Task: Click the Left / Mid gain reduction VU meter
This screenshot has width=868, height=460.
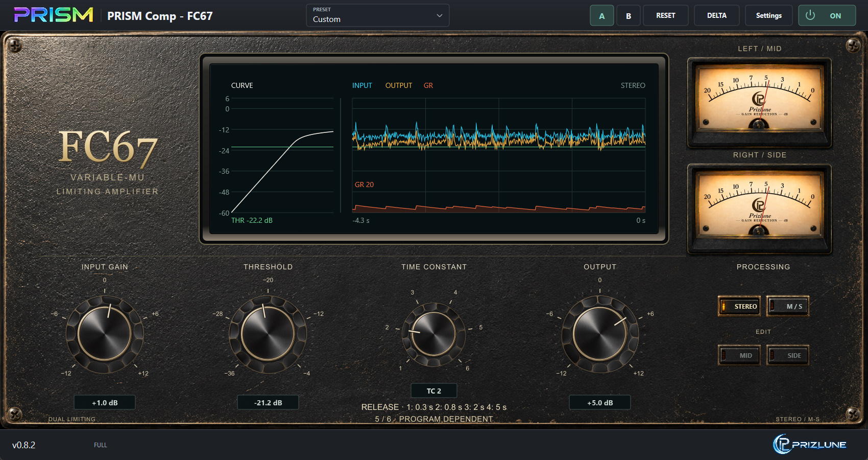Action: coord(760,102)
